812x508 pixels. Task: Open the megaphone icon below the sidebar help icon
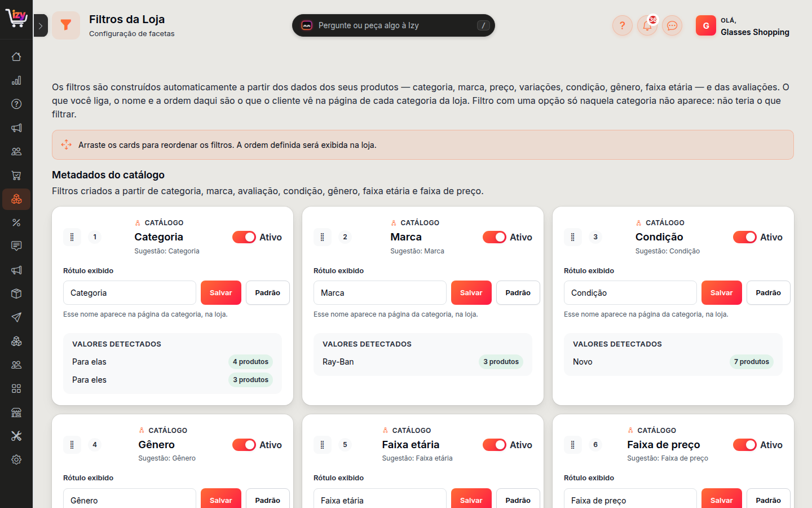point(16,128)
